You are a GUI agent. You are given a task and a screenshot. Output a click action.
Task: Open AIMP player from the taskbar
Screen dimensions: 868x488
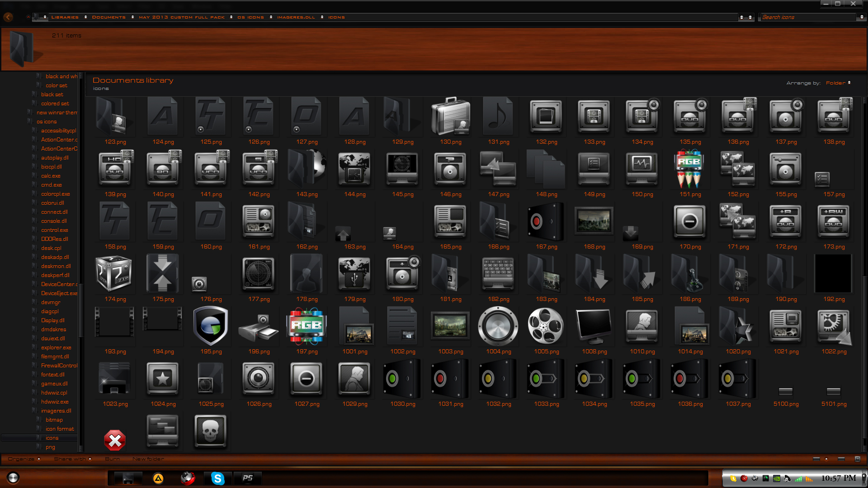click(x=158, y=478)
